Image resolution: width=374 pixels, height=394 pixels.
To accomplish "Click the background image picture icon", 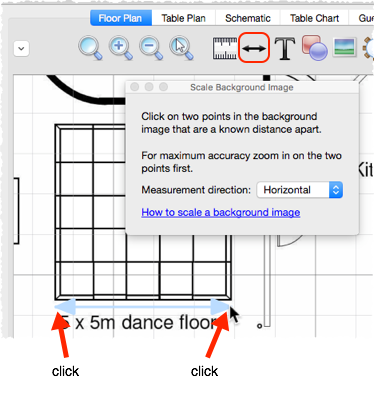I will tap(344, 47).
